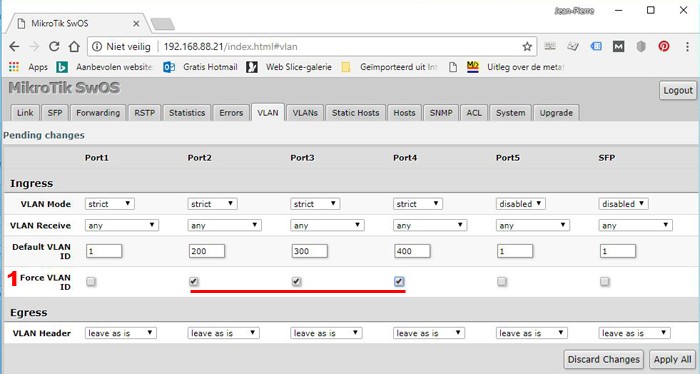The width and height of the screenshot is (700, 374).
Task: Enable Force VLAN ID for Port5
Action: click(x=502, y=282)
